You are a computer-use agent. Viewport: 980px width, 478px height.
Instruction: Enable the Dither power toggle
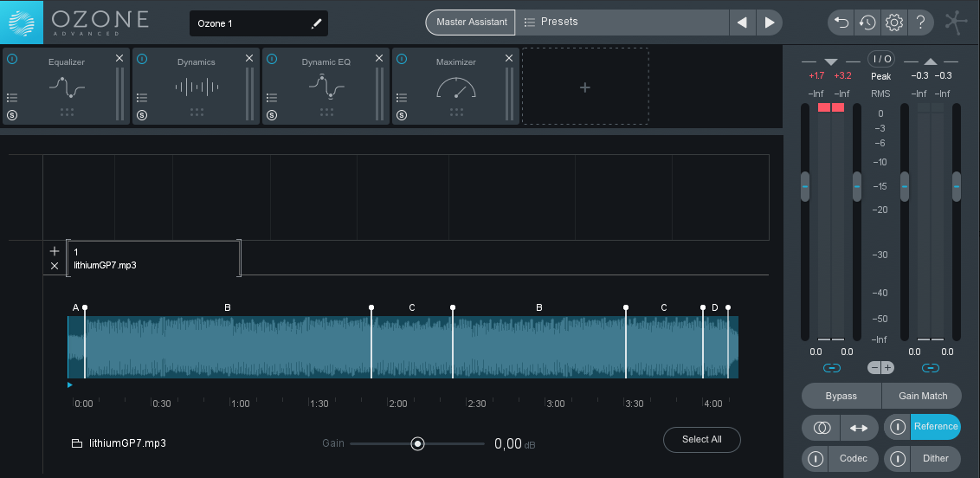[898, 458]
